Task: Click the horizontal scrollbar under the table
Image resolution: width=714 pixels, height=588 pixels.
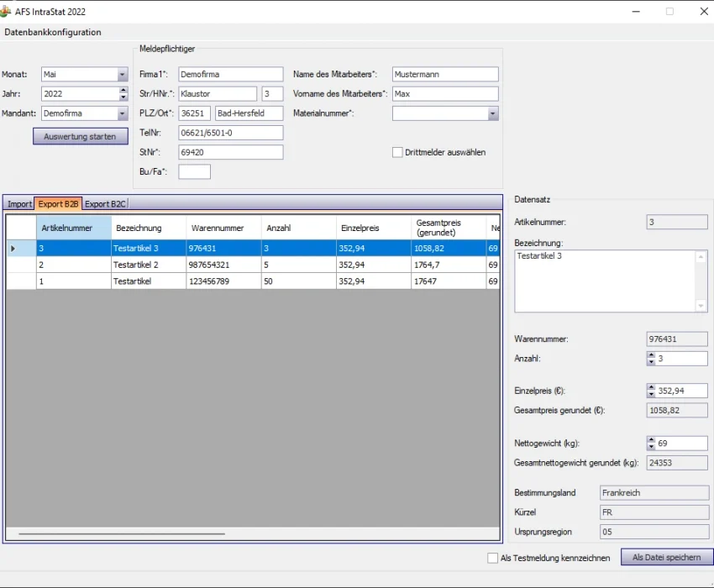Action: pos(122,533)
